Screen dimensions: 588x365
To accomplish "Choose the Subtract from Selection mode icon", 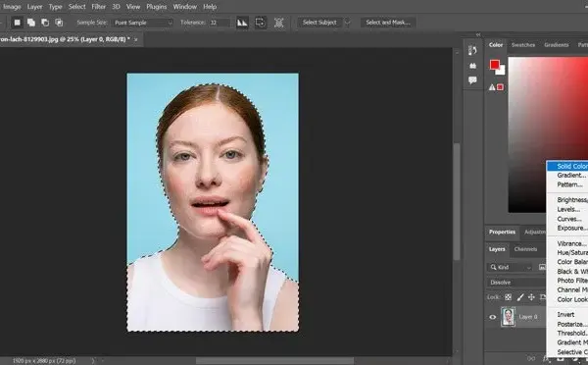I will click(x=45, y=23).
